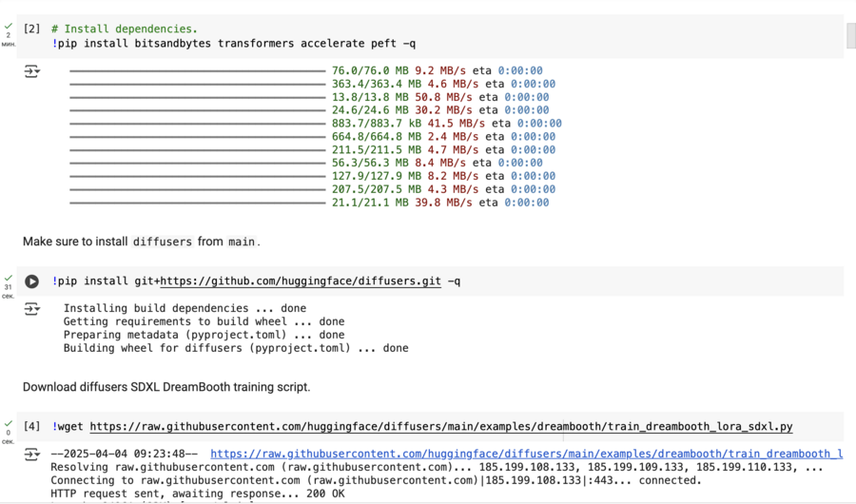The height and width of the screenshot is (504, 856).
Task: Click the [2] execution count indicator
Action: [31, 29]
